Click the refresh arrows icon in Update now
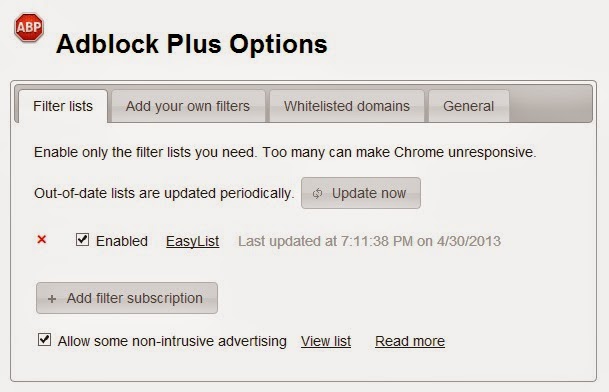 317,193
